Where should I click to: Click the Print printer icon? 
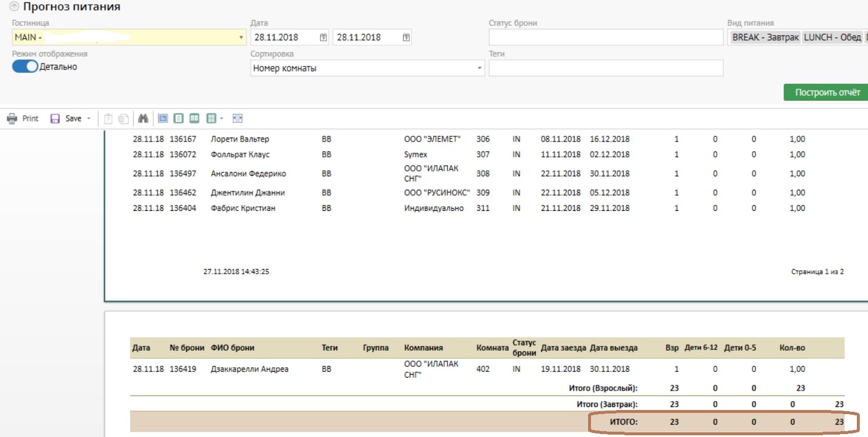click(x=12, y=119)
